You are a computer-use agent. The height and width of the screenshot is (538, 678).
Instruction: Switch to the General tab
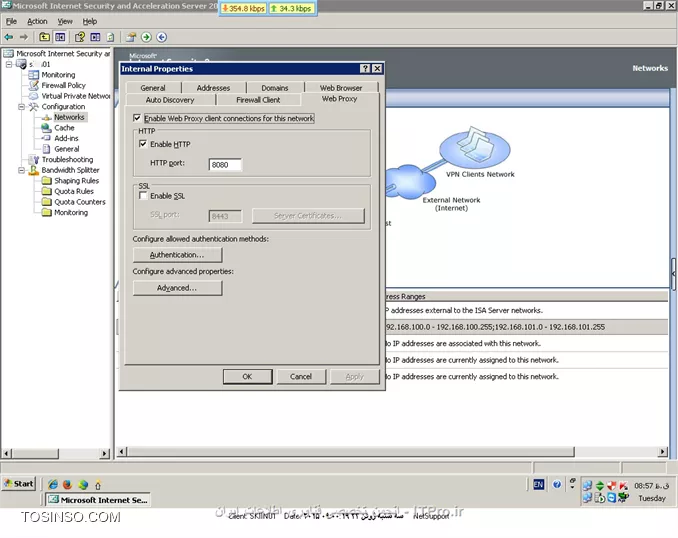pyautogui.click(x=153, y=88)
